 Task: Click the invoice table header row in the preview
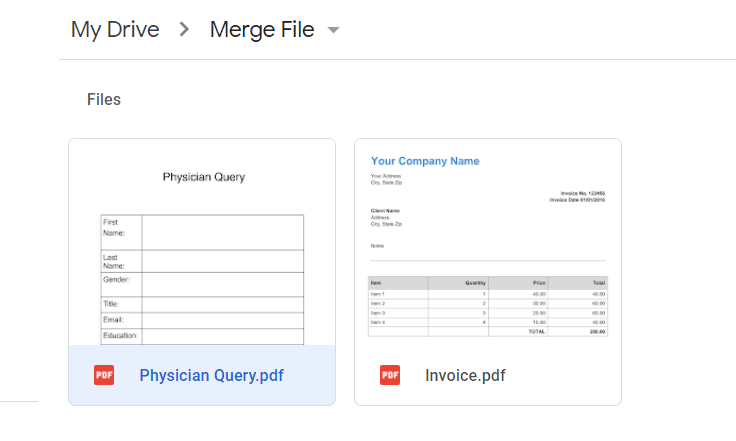(x=488, y=283)
